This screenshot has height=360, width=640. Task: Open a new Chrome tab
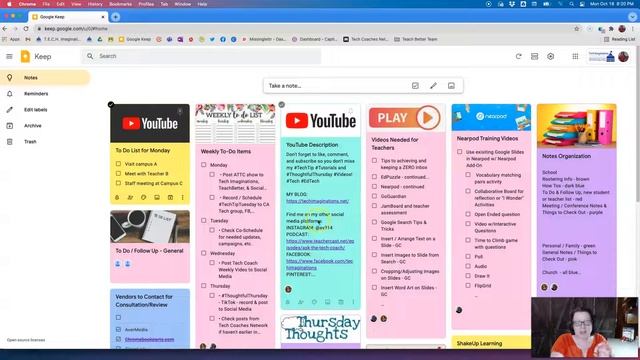click(x=116, y=17)
